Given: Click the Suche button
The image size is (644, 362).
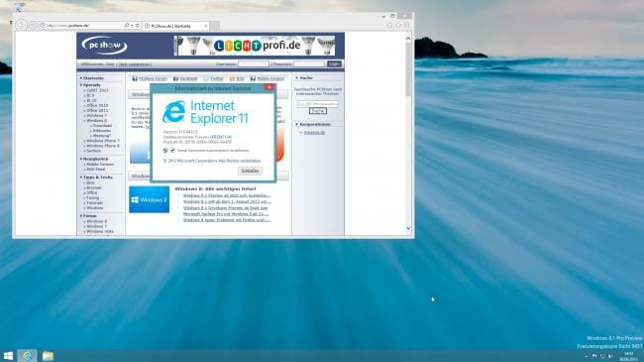Looking at the screenshot, I should tap(318, 111).
